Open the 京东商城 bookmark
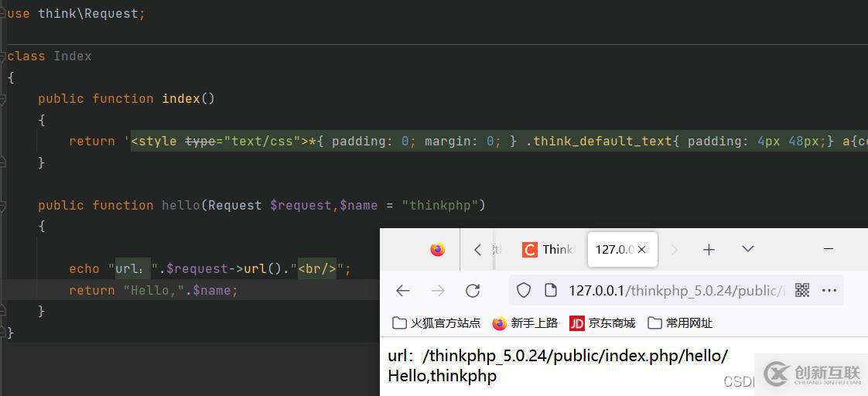The width and height of the screenshot is (868, 396). (x=603, y=323)
